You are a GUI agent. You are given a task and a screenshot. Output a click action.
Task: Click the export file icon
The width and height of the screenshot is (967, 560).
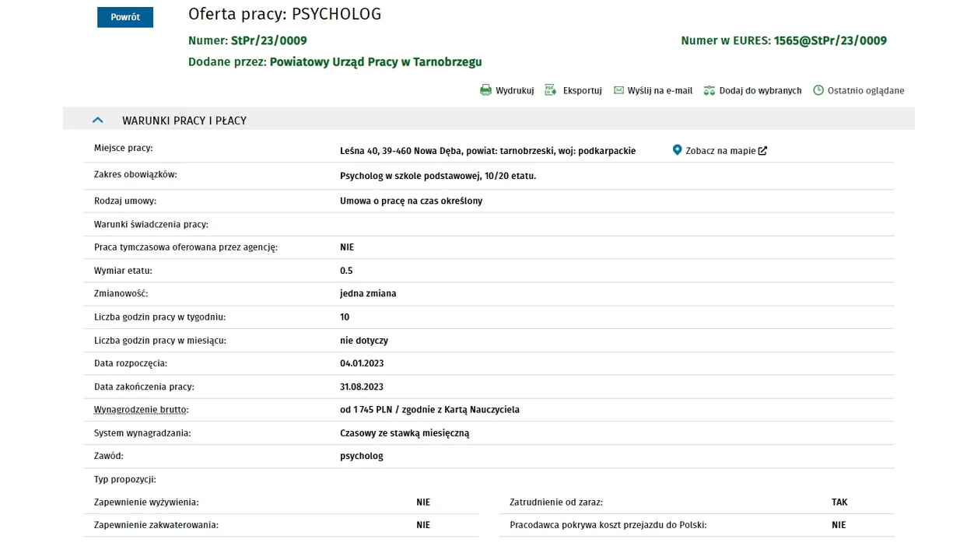(x=551, y=90)
